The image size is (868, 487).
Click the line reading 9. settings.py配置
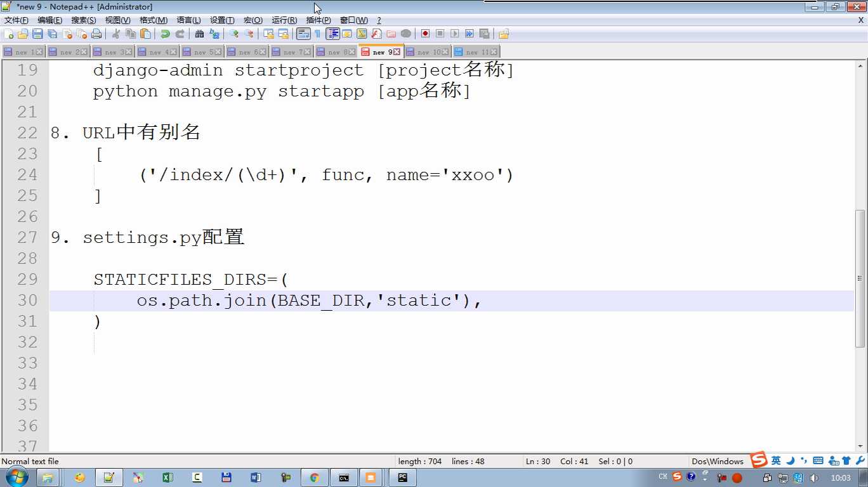pos(147,238)
